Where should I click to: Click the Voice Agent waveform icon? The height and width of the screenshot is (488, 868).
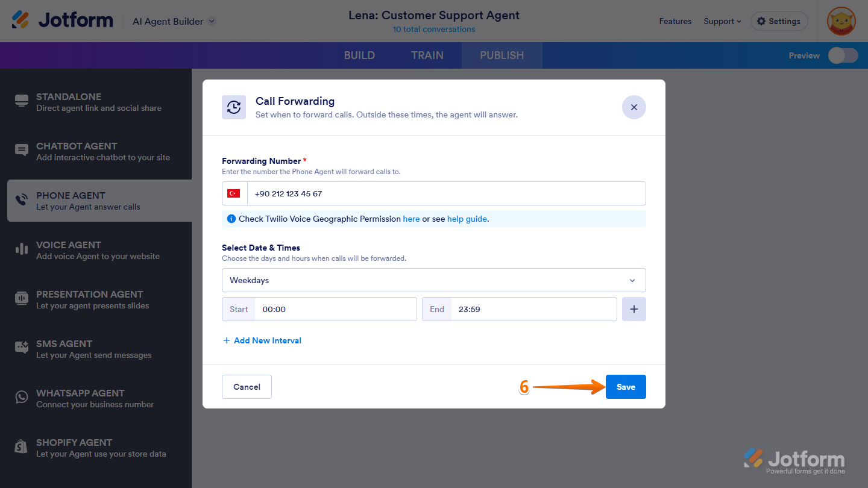(x=22, y=250)
